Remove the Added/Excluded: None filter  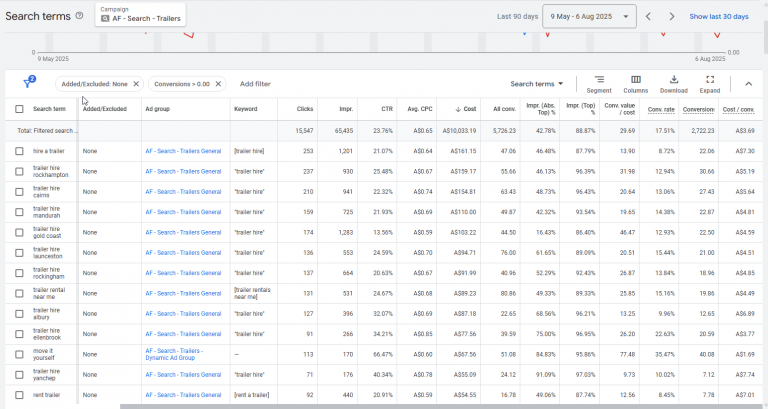point(136,84)
